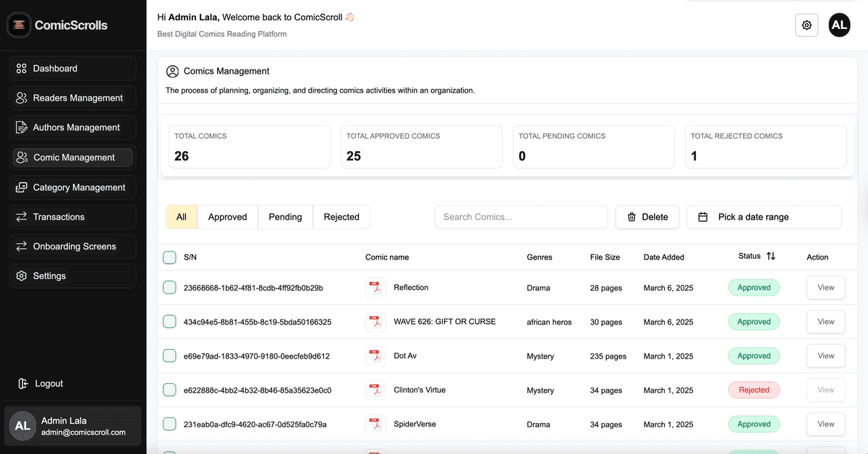The width and height of the screenshot is (868, 454).
Task: Toggle the select-all checkbox in table header
Action: (169, 257)
